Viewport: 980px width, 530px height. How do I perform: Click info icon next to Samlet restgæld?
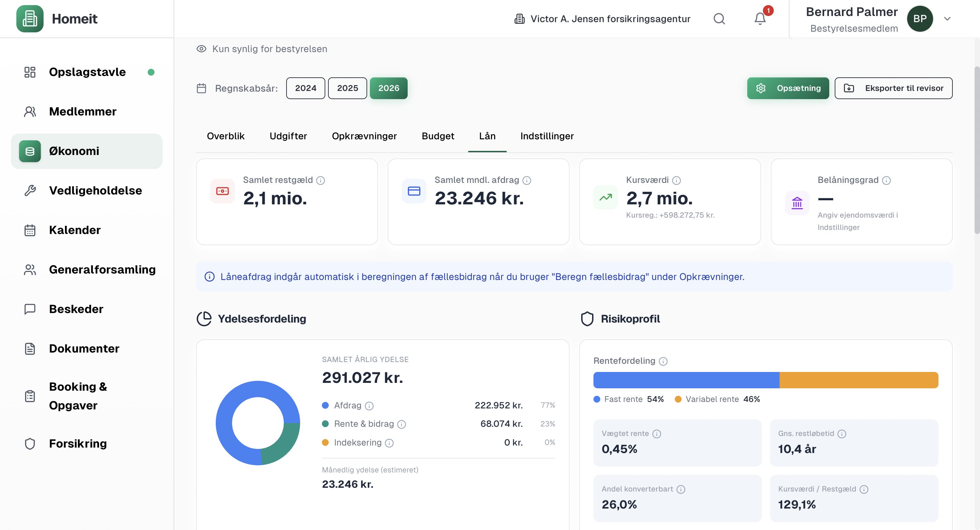[321, 181]
